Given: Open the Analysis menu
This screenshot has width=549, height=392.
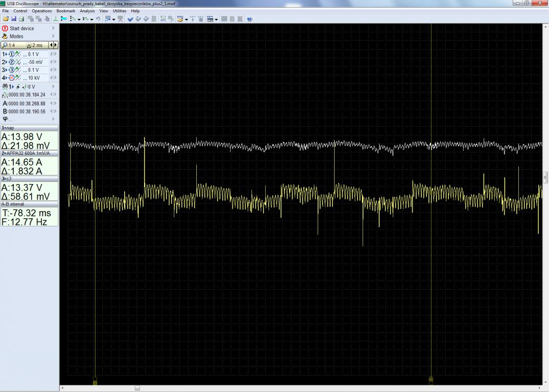Looking at the screenshot, I should (x=87, y=11).
